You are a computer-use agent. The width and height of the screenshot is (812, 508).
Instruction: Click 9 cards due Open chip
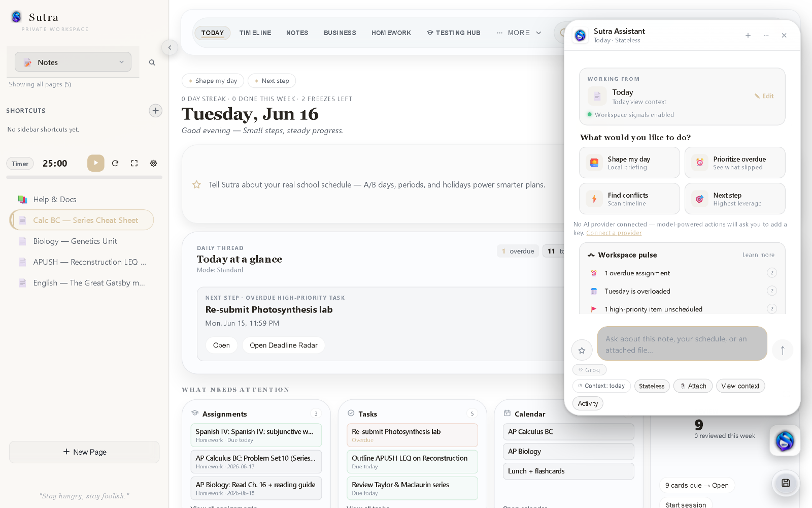coord(697,485)
